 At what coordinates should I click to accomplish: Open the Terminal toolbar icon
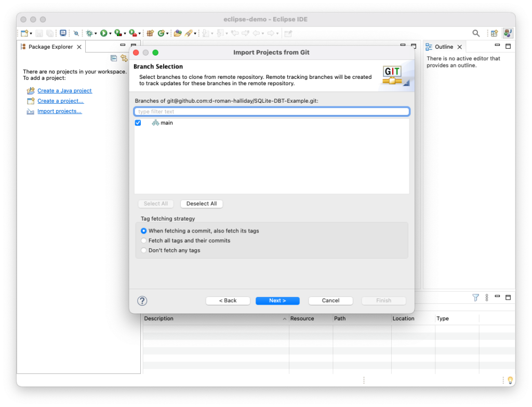(x=63, y=33)
